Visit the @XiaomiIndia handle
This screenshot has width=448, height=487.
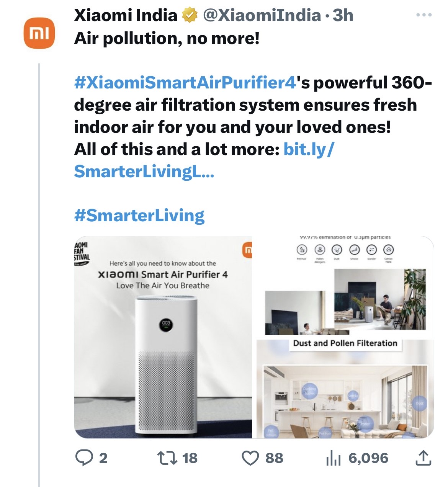coord(262,16)
